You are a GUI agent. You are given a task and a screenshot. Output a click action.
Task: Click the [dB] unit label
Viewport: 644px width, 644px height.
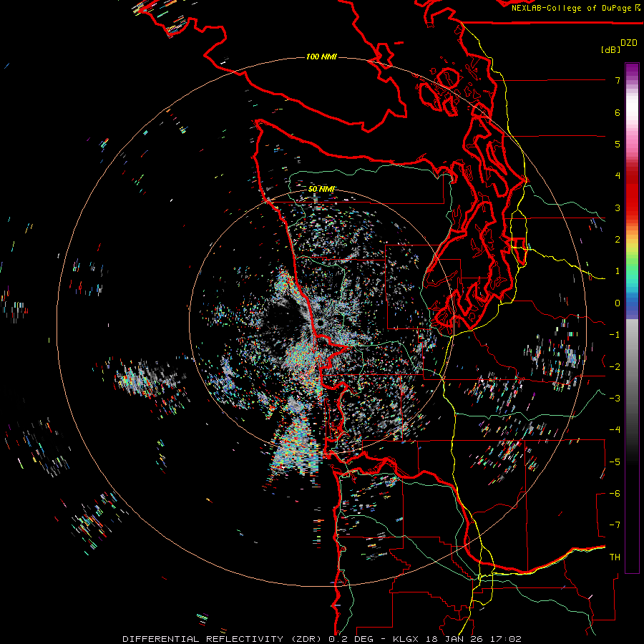tap(611, 49)
